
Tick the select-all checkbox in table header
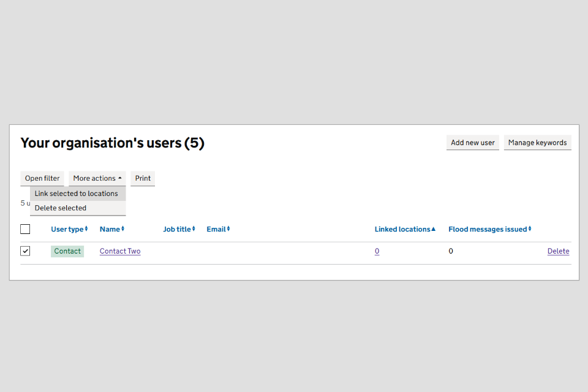coord(25,229)
